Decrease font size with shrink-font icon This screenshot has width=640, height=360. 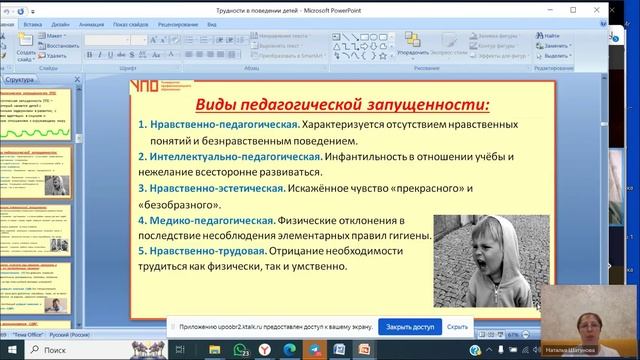point(163,40)
